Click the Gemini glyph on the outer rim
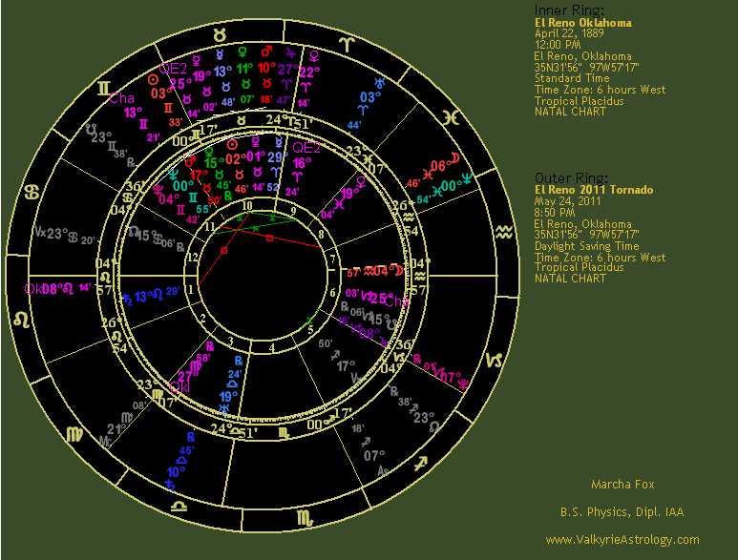Image resolution: width=738 pixels, height=560 pixels. click(x=103, y=88)
